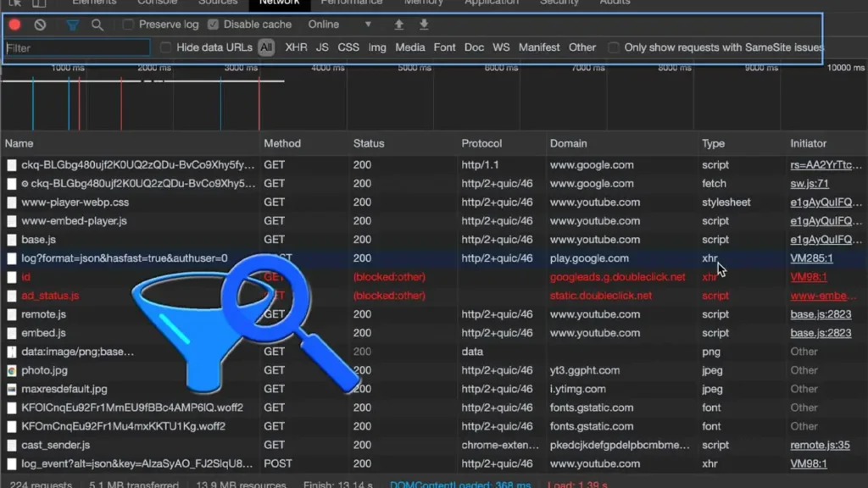Click the export HAR download arrow

click(x=424, y=25)
